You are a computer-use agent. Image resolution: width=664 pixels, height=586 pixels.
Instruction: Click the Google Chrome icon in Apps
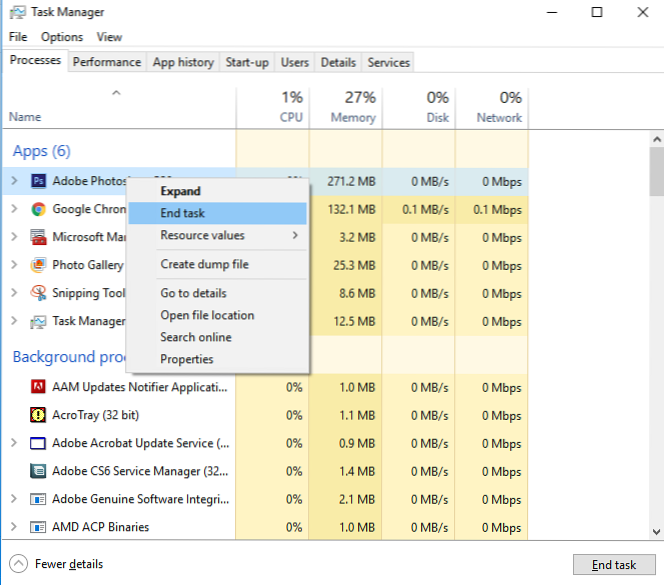click(x=39, y=209)
